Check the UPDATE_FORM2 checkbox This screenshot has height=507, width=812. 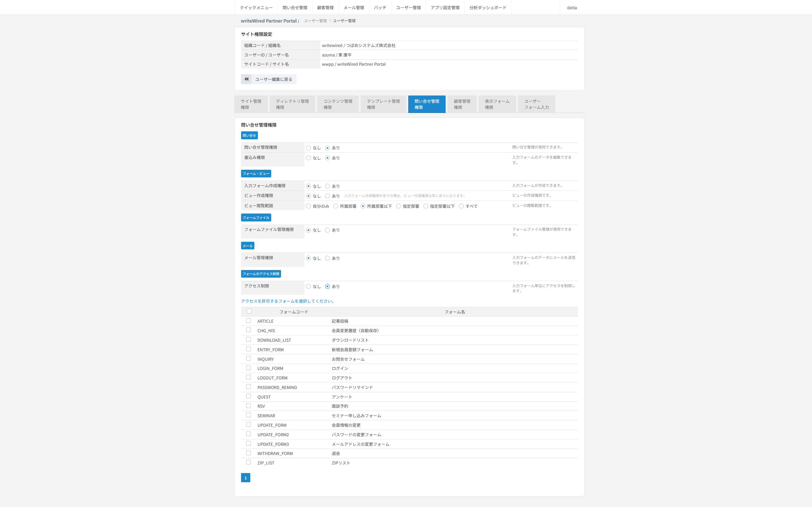click(248, 434)
